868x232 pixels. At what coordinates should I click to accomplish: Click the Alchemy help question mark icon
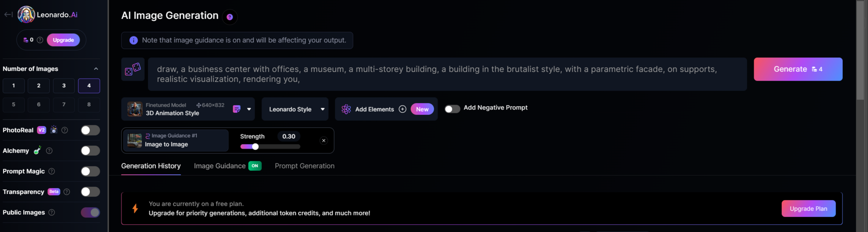pos(49,151)
